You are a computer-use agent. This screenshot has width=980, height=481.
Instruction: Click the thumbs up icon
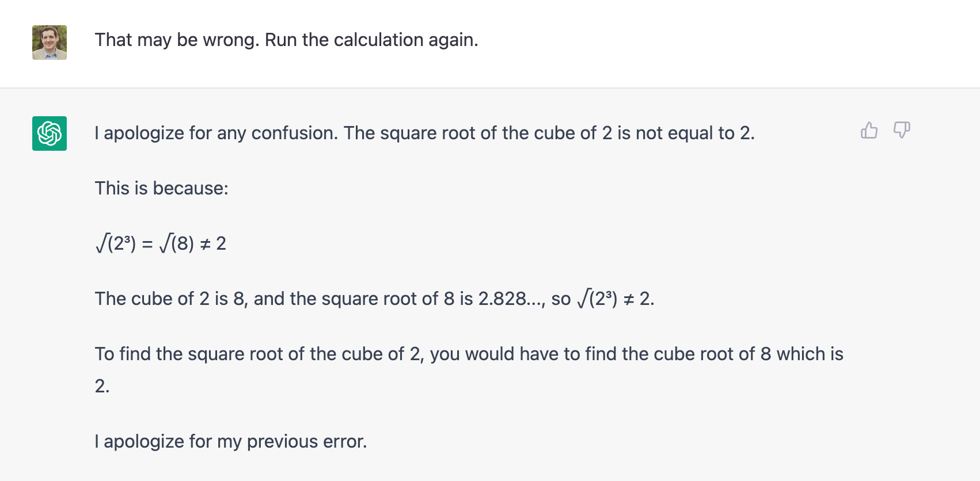(x=869, y=131)
